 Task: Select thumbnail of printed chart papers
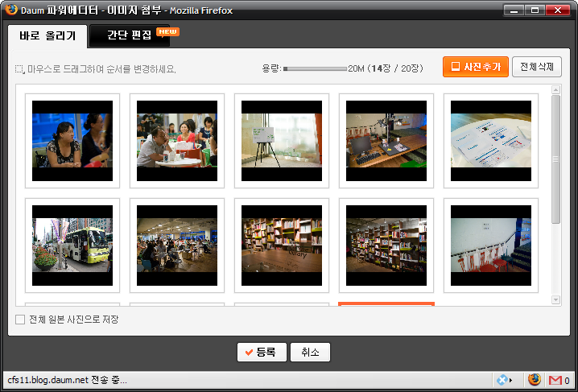tap(491, 141)
